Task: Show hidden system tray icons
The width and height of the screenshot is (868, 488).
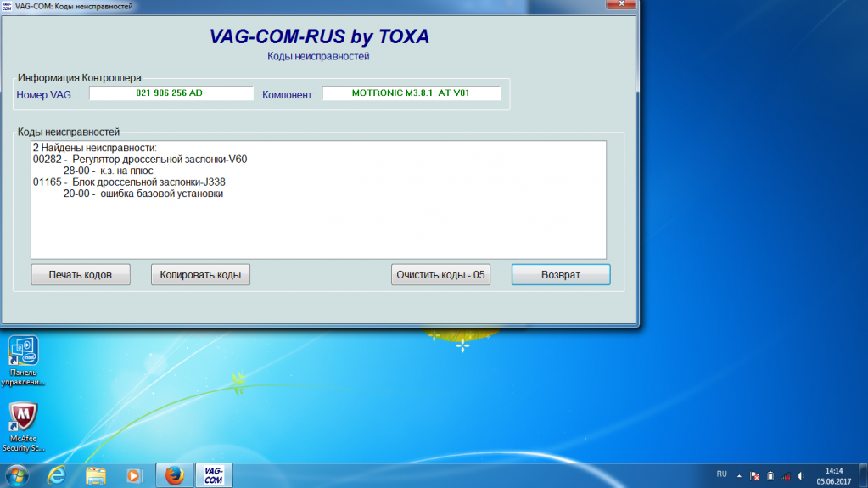Action: (x=738, y=475)
